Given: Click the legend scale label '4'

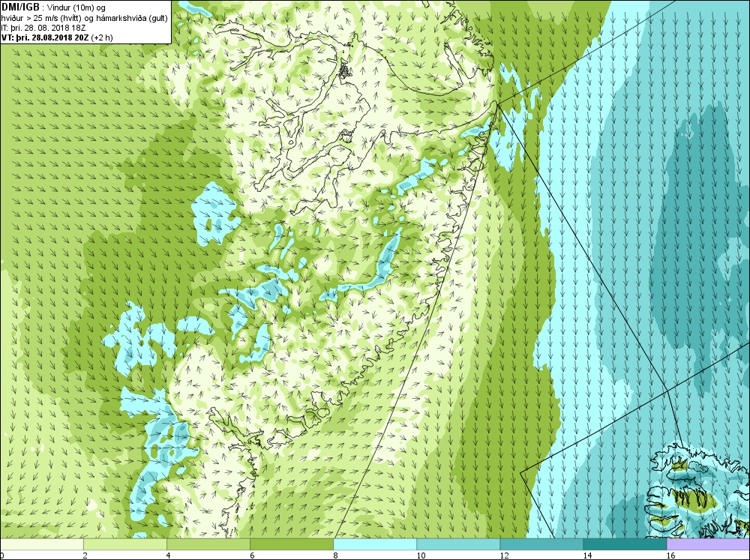Looking at the screenshot, I should 168,556.
